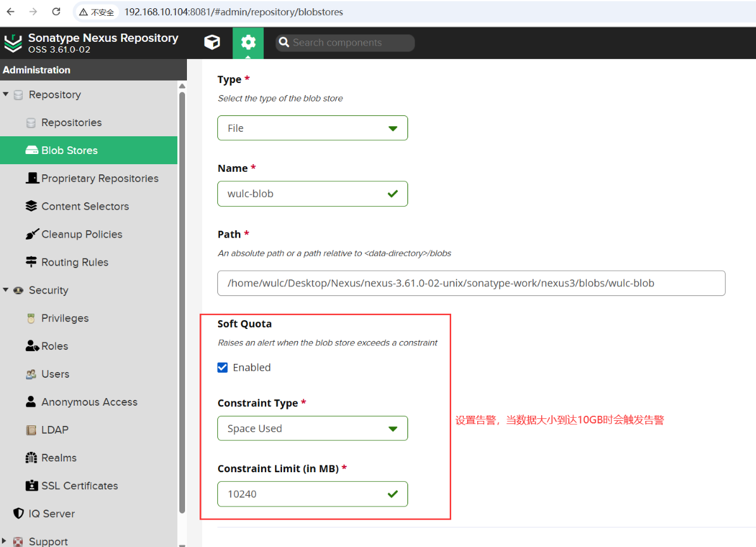Click Proprietary Repositories door icon
The height and width of the screenshot is (547, 756).
pyautogui.click(x=32, y=178)
